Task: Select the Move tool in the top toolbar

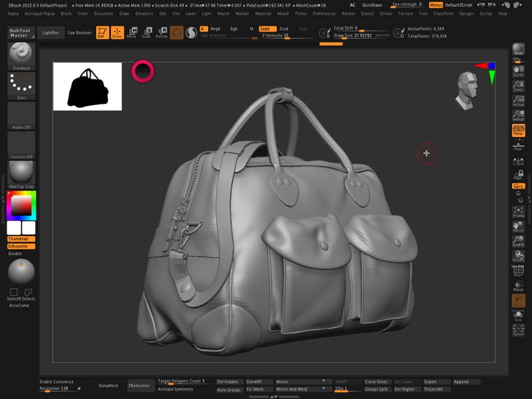Action: (132, 33)
